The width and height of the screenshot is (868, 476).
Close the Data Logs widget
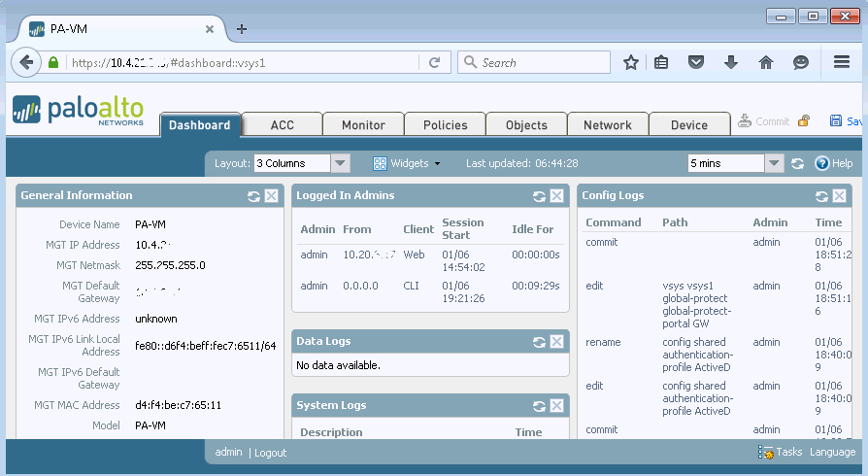tap(556, 342)
